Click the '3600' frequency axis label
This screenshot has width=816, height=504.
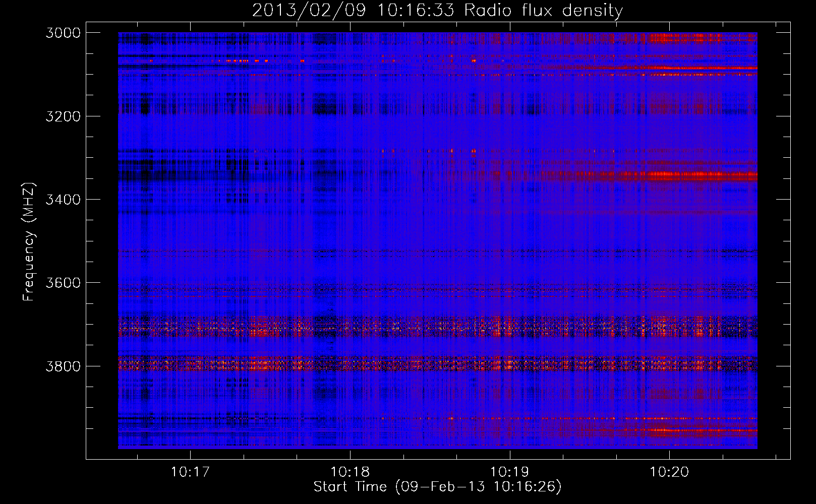click(63, 283)
